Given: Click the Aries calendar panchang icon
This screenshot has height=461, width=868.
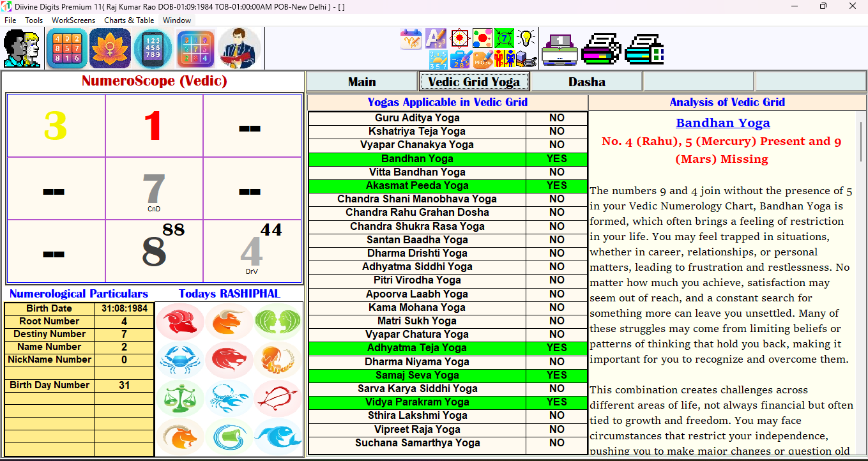Looking at the screenshot, I should click(x=410, y=38).
